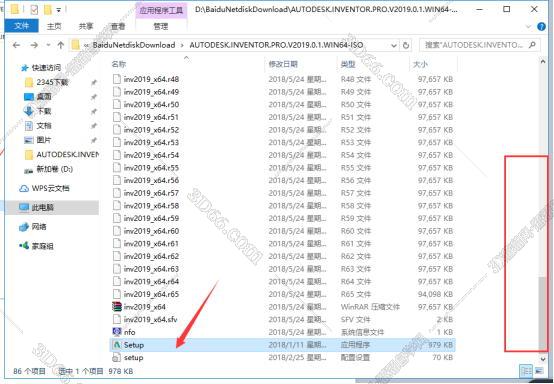The image size is (554, 384).
Task: Open the 文件 File menu
Action: tap(22, 26)
